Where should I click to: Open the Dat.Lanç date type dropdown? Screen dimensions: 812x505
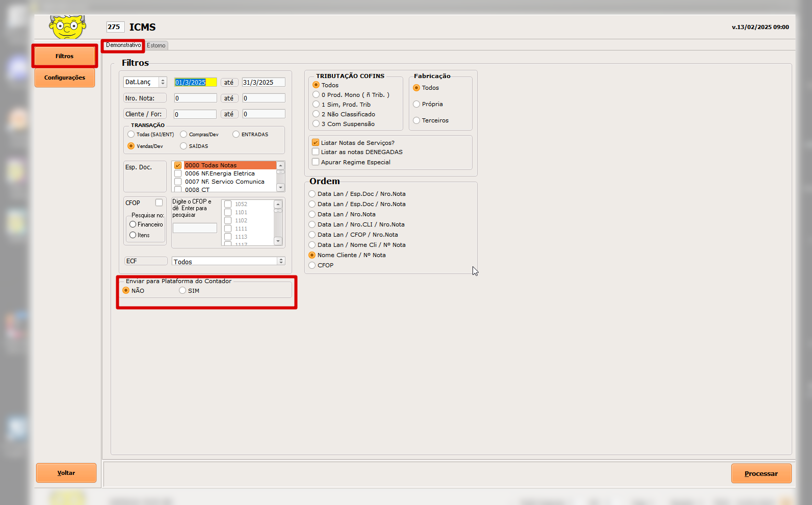[163, 82]
